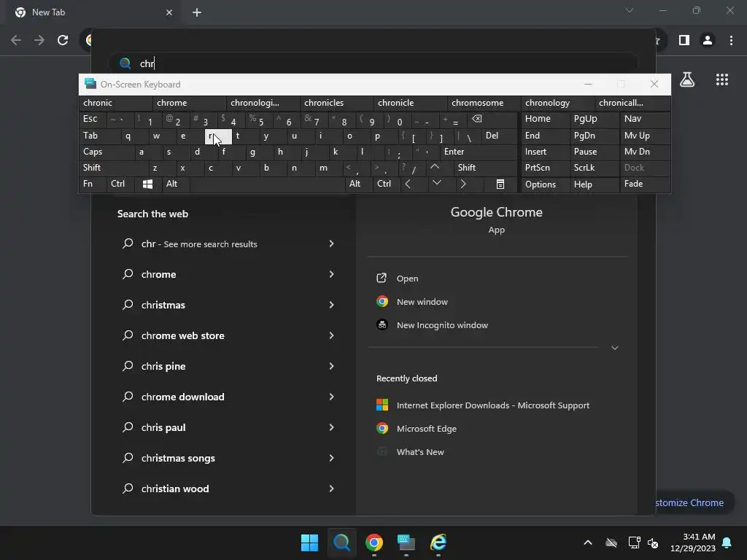Open the Google apps grid icon
The image size is (747, 560).
[722, 79]
